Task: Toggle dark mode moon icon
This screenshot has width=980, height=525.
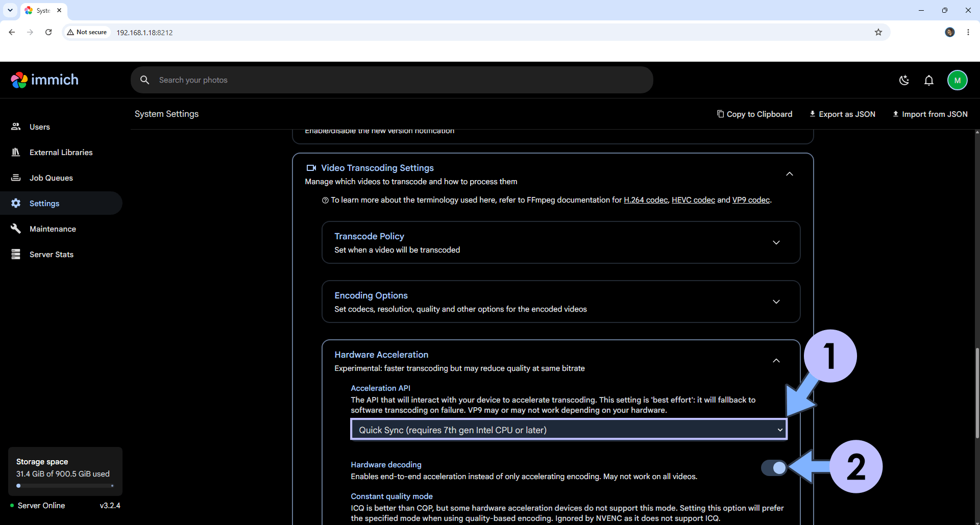Action: click(904, 80)
